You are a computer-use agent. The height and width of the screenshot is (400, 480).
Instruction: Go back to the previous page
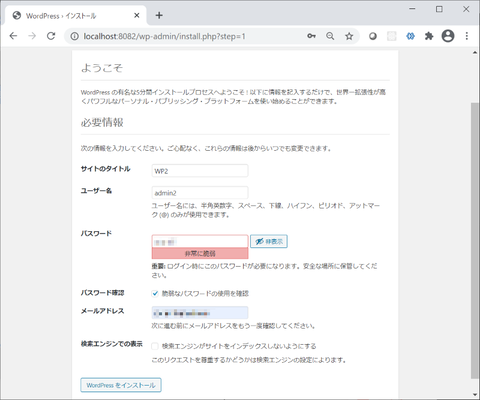point(13,36)
